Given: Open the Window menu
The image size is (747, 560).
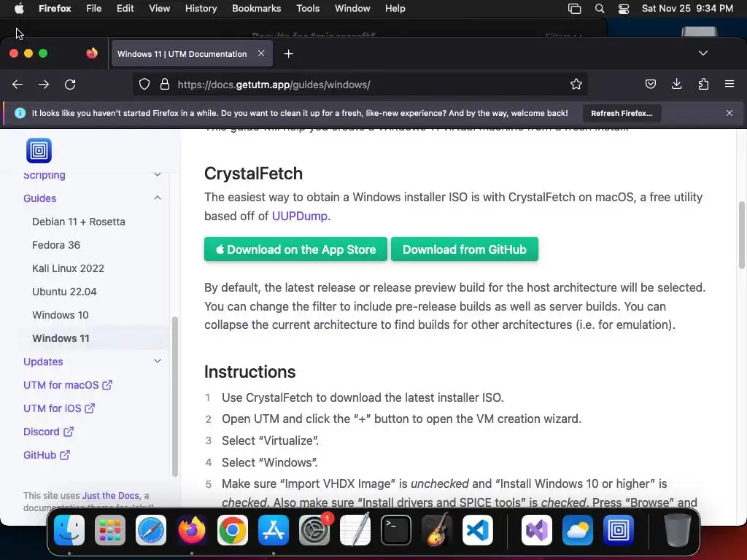Looking at the screenshot, I should [x=352, y=9].
